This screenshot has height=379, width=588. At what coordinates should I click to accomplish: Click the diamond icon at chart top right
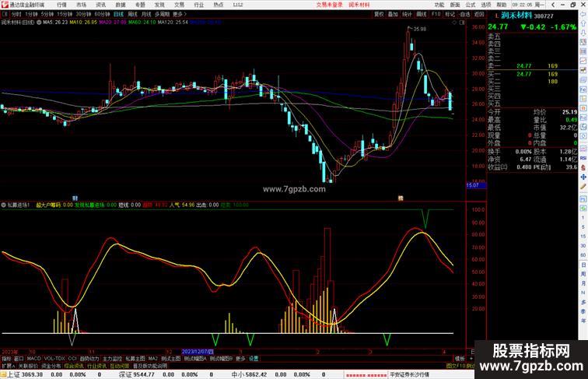pyautogui.click(x=455, y=23)
